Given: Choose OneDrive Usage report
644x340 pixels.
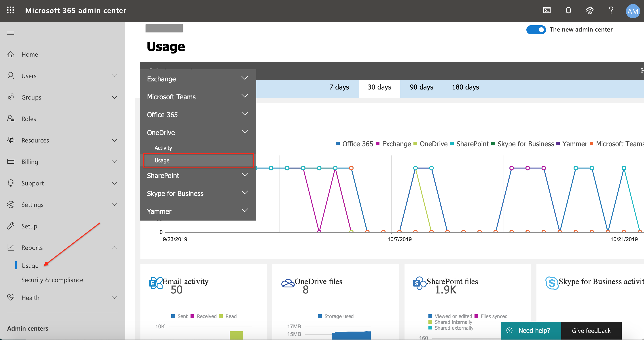Looking at the screenshot, I should pyautogui.click(x=198, y=160).
